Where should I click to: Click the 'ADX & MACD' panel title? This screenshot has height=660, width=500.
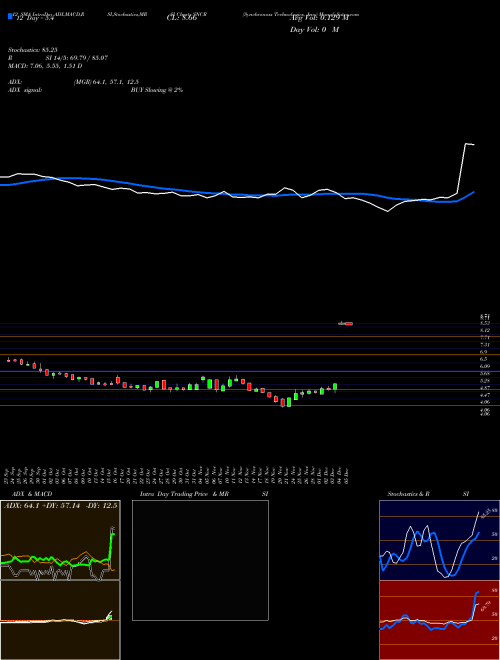[x=32, y=494]
